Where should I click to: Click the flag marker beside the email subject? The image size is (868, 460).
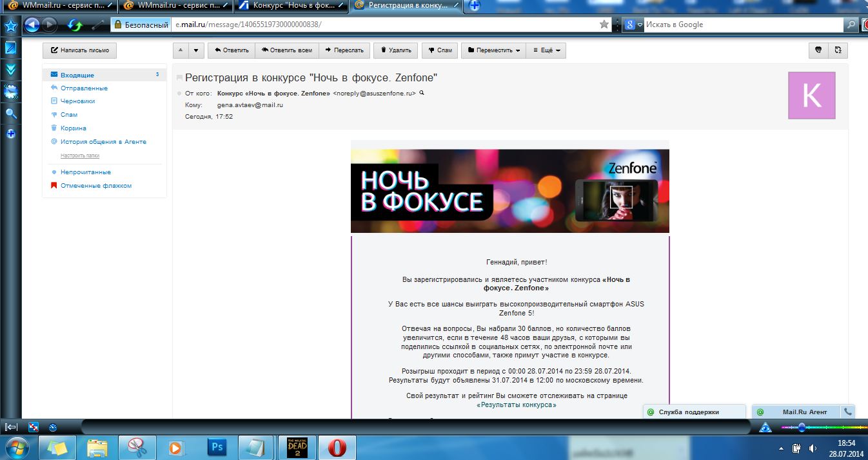coord(179,78)
